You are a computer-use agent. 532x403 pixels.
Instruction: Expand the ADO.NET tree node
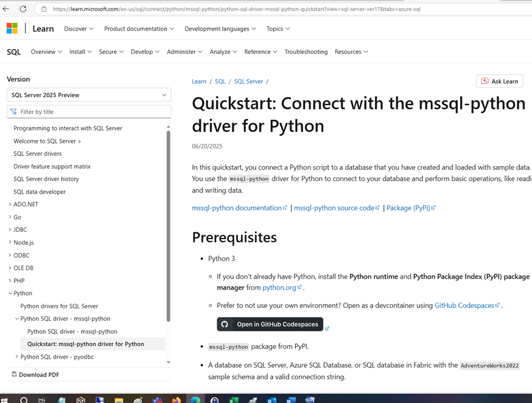[10, 204]
